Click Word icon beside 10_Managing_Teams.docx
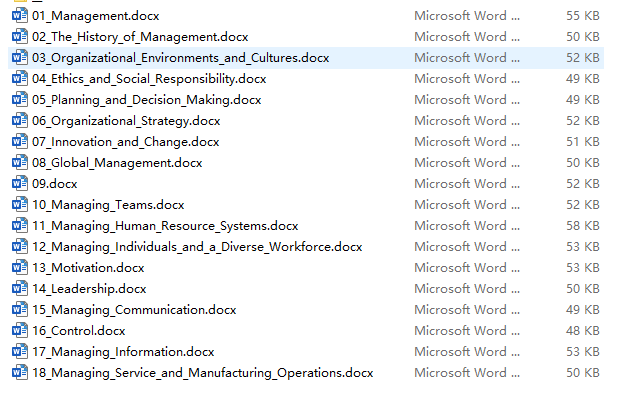The height and width of the screenshot is (402, 627). [x=20, y=205]
